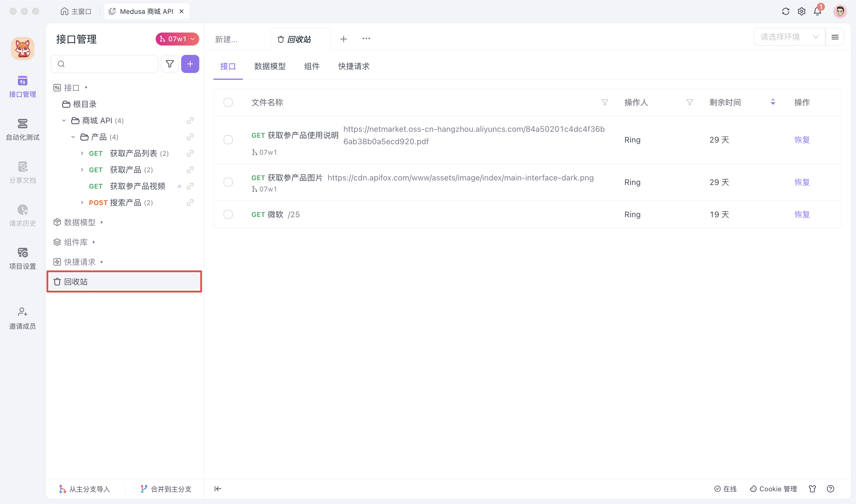This screenshot has height=504, width=856.
Task: Select the 自动化测试 sidebar icon
Action: click(x=22, y=129)
